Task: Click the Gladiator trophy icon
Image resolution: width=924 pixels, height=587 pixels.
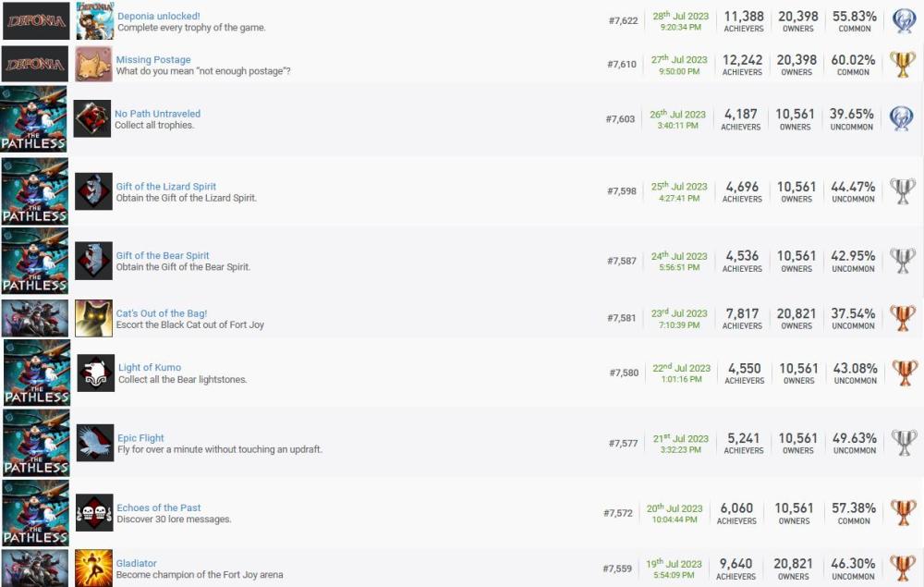Action: (x=93, y=568)
